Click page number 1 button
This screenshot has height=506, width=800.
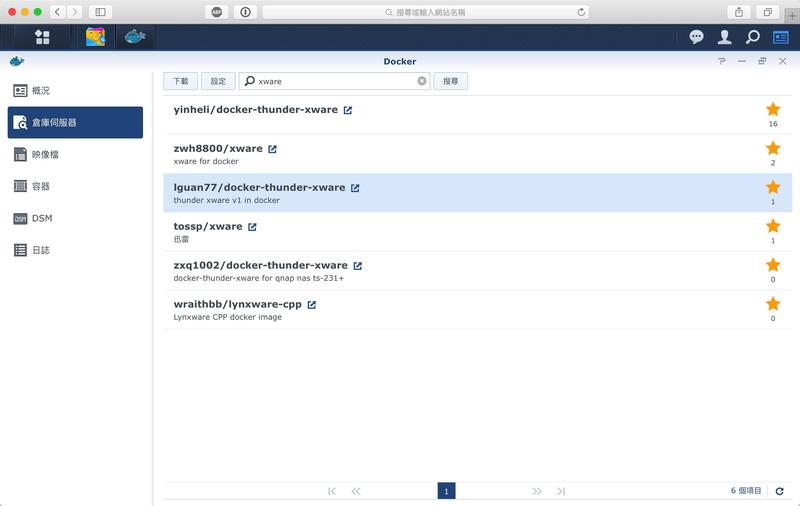pyautogui.click(x=446, y=491)
